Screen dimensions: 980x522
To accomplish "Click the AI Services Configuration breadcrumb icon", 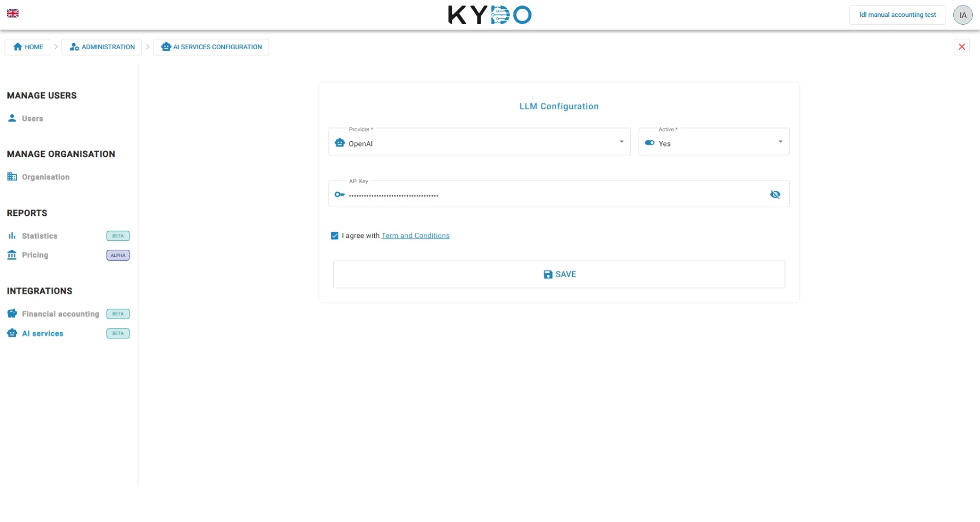I will click(166, 47).
